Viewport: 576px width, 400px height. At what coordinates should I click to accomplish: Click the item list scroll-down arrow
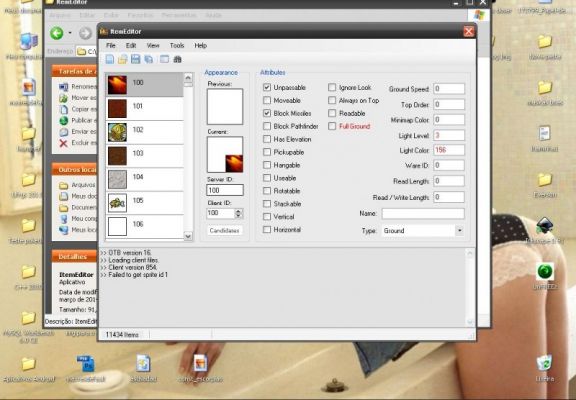coord(188,236)
